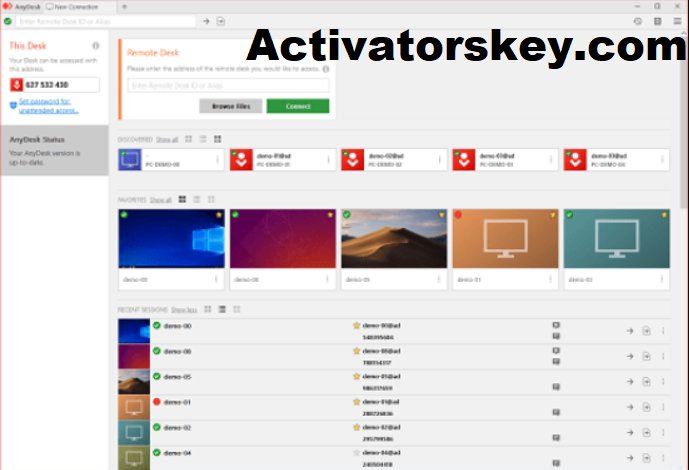Click the This Desk address 627 532 430

coord(55,84)
